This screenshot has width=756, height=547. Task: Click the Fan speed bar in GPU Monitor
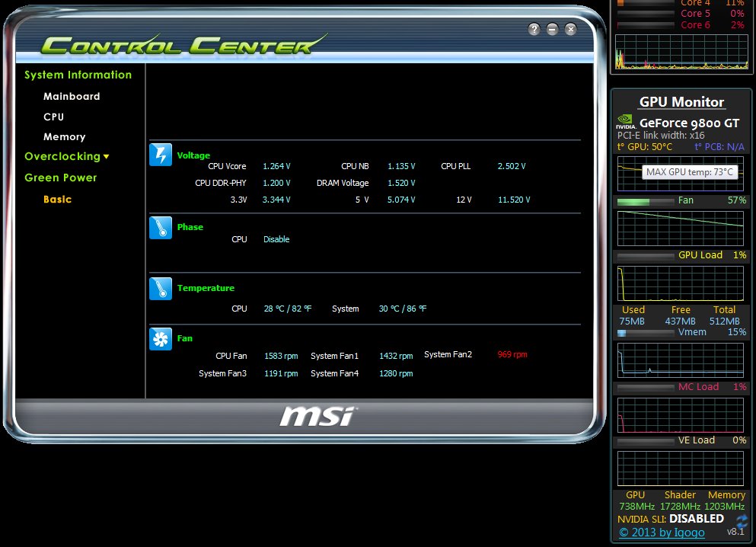coord(645,201)
